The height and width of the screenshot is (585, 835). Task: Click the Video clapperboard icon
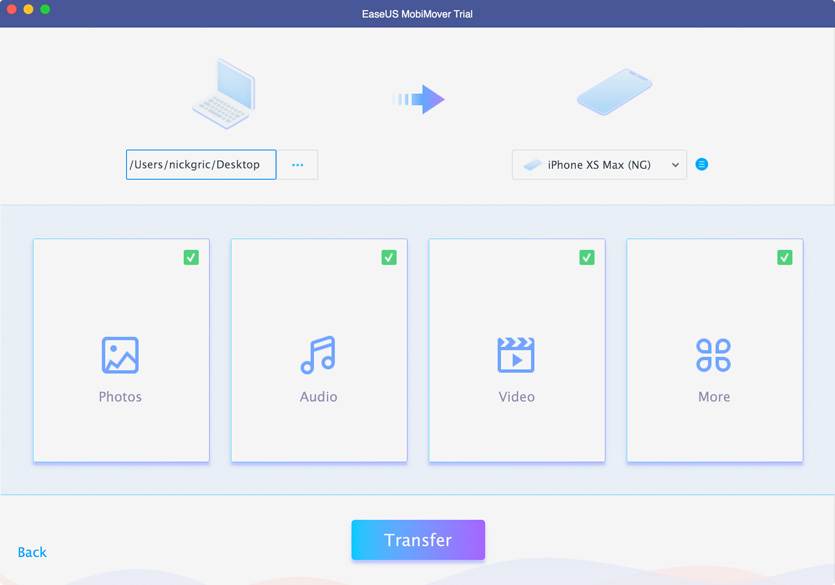516,355
